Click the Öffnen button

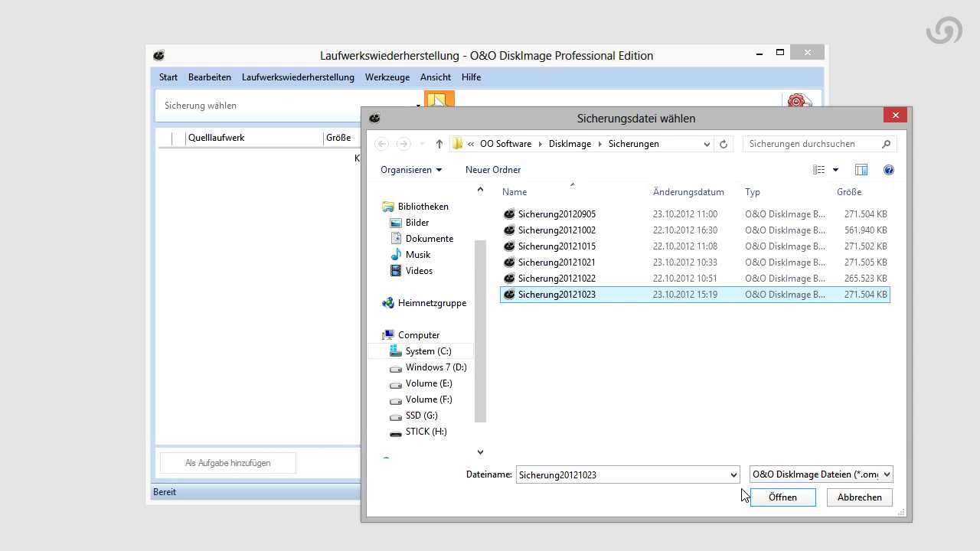tap(782, 497)
